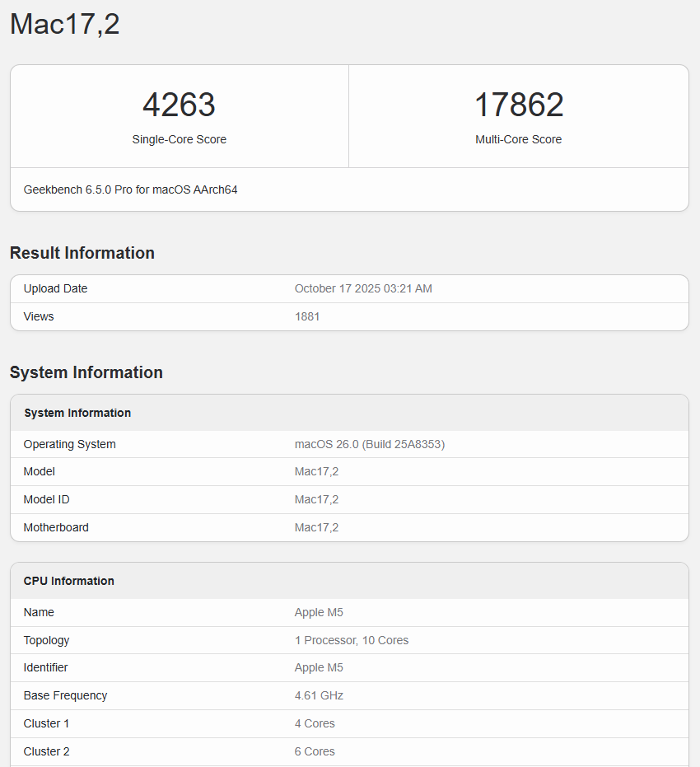Click the System Information table header
Image resolution: width=700 pixels, height=767 pixels.
point(77,413)
